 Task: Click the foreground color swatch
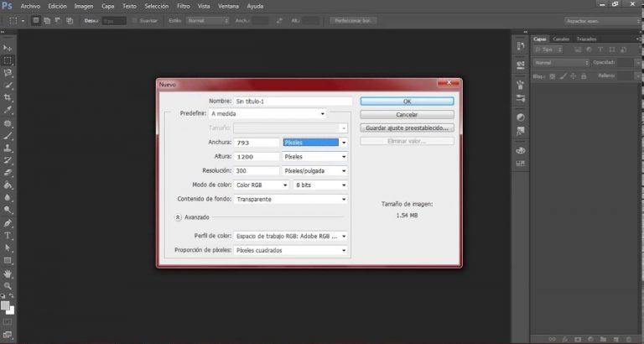tap(5, 305)
